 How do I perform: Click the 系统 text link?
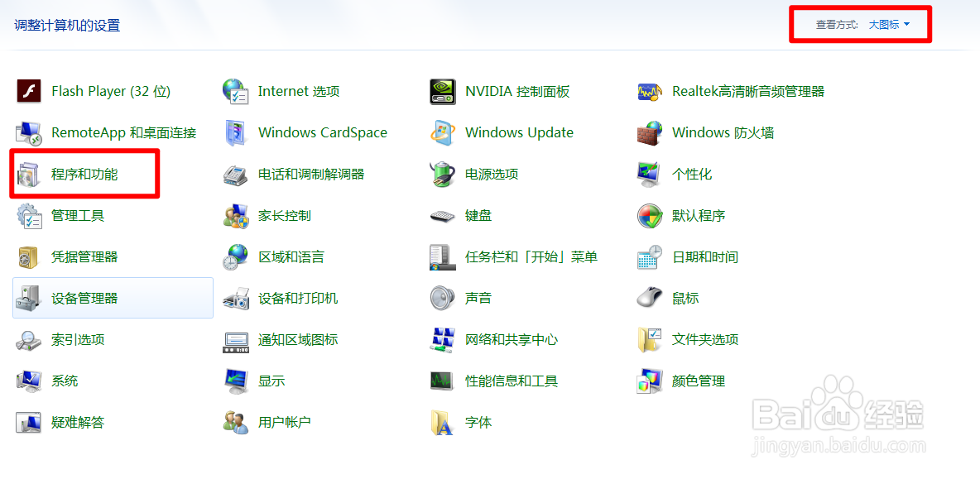[65, 381]
